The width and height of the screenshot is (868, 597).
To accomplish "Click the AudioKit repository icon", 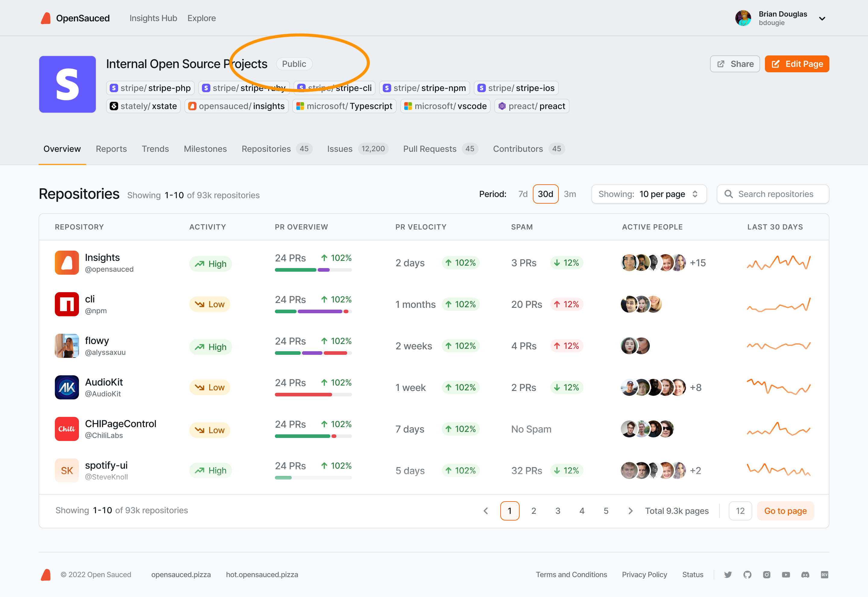I will 67,387.
